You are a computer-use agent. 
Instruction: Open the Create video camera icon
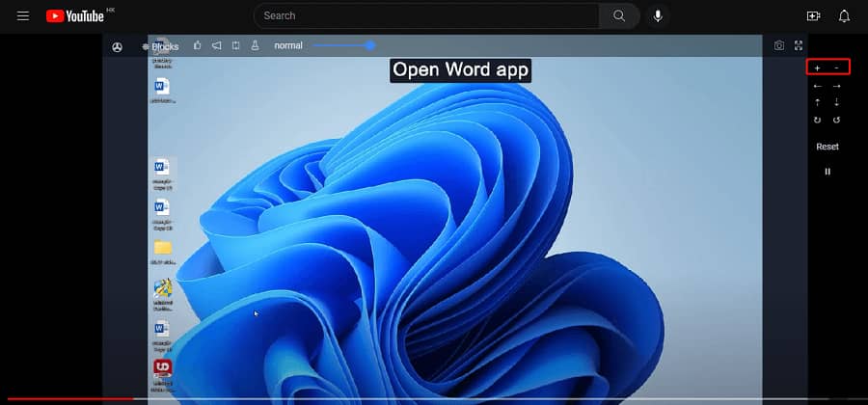(x=813, y=16)
